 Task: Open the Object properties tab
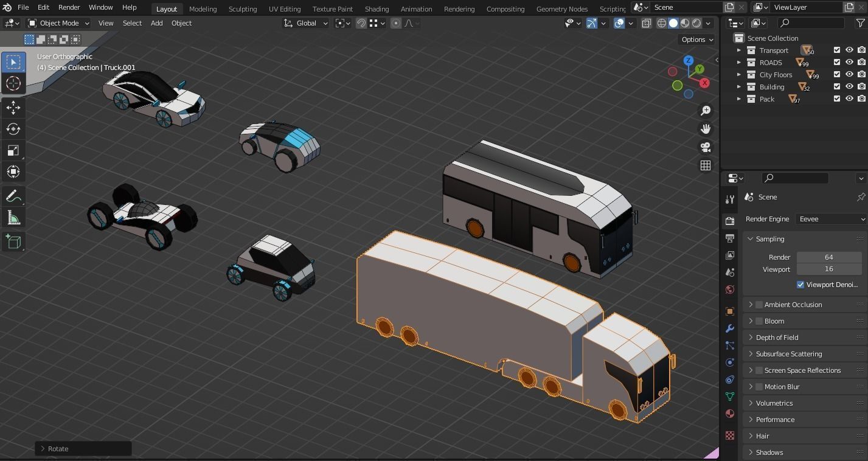[x=730, y=311]
